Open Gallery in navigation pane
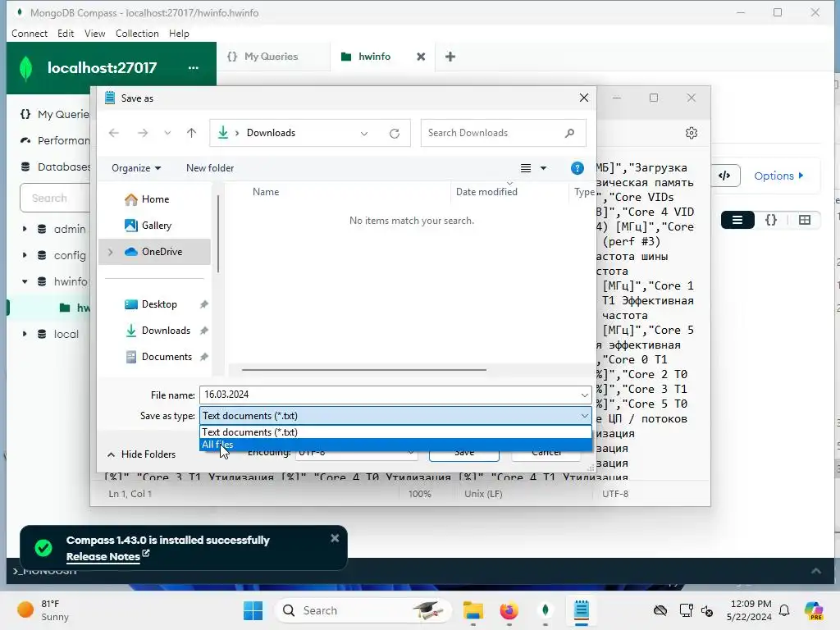Viewport: 840px width, 630px height. coord(157,226)
